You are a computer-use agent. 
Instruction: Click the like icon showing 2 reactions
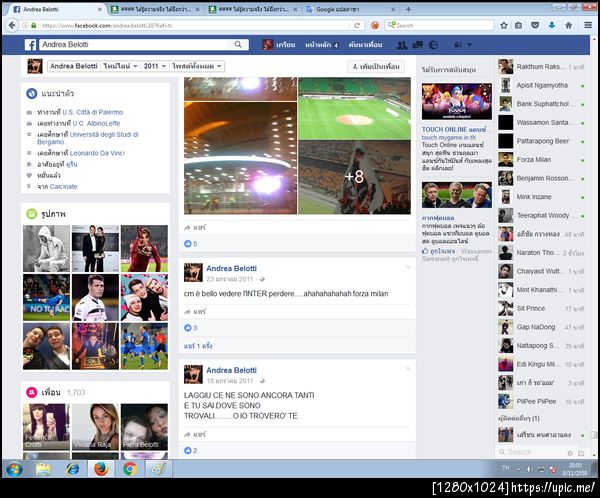[x=188, y=451]
